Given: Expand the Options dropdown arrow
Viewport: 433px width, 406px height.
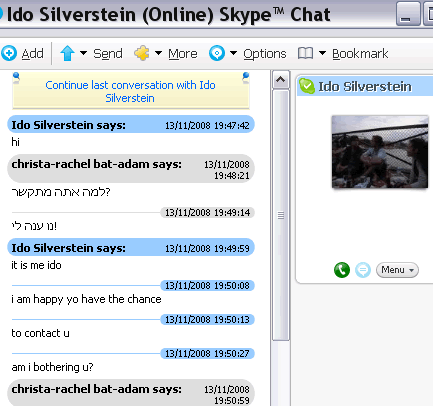Looking at the screenshot, I should click(233, 53).
